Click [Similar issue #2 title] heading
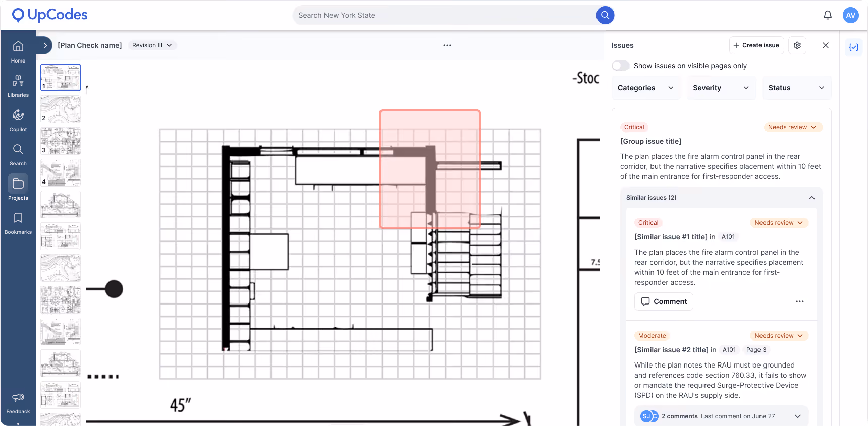 (x=671, y=350)
